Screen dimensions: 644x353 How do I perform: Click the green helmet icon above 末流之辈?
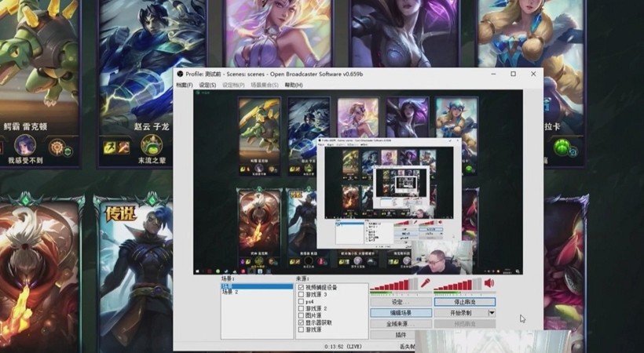(x=152, y=145)
